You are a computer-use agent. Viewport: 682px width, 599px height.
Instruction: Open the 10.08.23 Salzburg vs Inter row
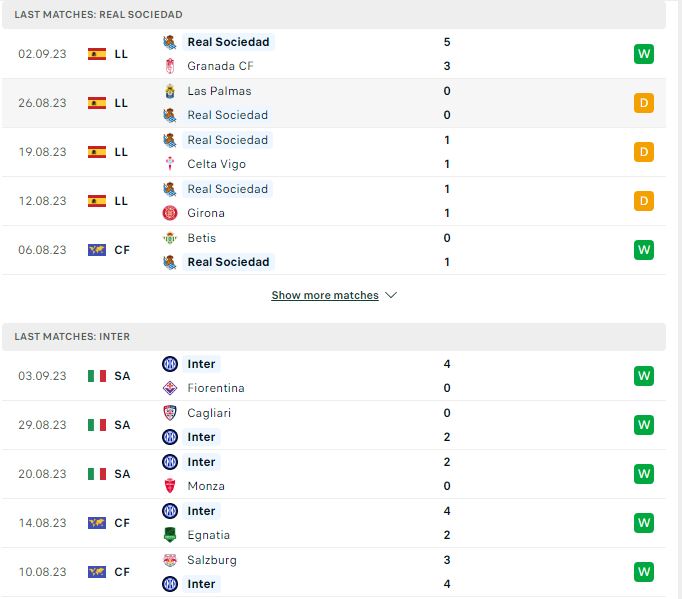pos(334,572)
